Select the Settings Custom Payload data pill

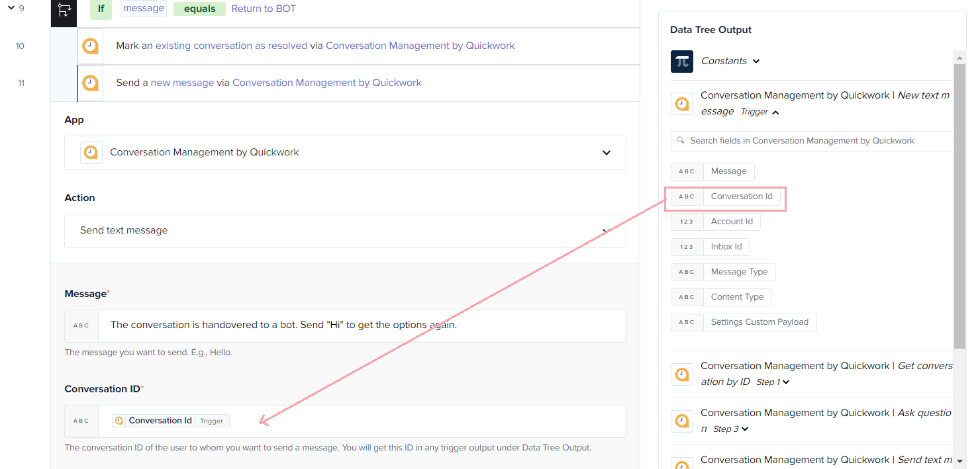(x=744, y=322)
